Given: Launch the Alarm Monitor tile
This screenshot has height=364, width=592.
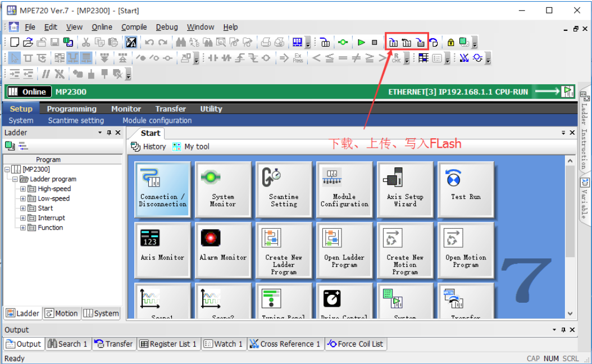Looking at the screenshot, I should click(x=223, y=250).
